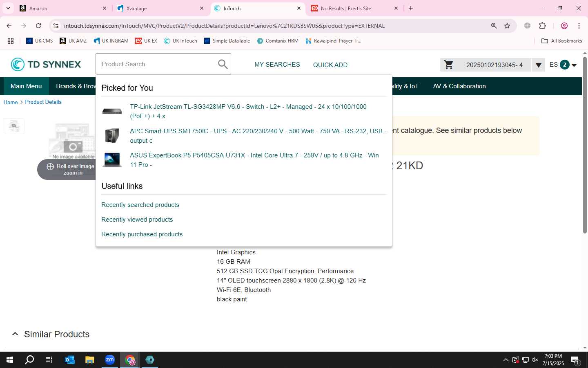
Task: Click the APC UPS thumbnail image
Action: pos(112,135)
